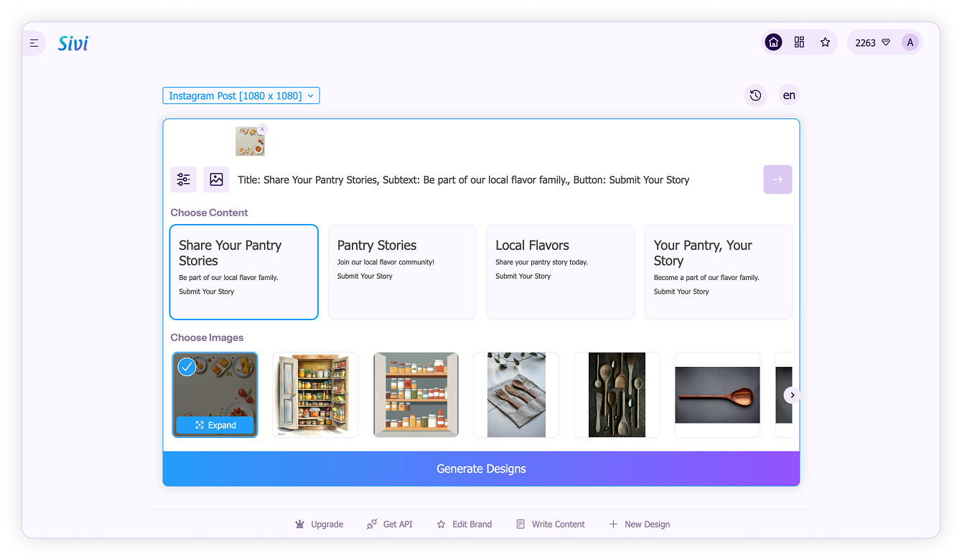Viewport: 962px width, 560px height.
Task: Open the account avatar A
Action: pyautogui.click(x=910, y=42)
